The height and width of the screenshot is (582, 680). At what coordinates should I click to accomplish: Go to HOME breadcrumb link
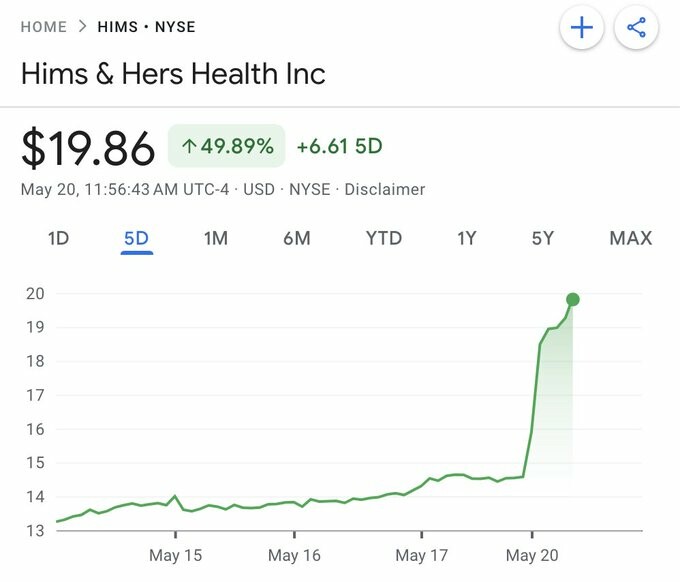44,27
